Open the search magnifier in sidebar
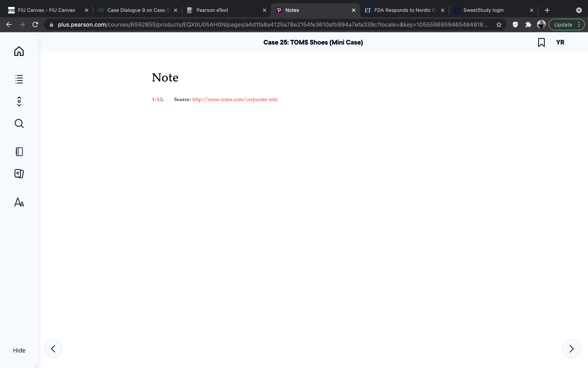Image resolution: width=588 pixels, height=368 pixels. (x=19, y=123)
